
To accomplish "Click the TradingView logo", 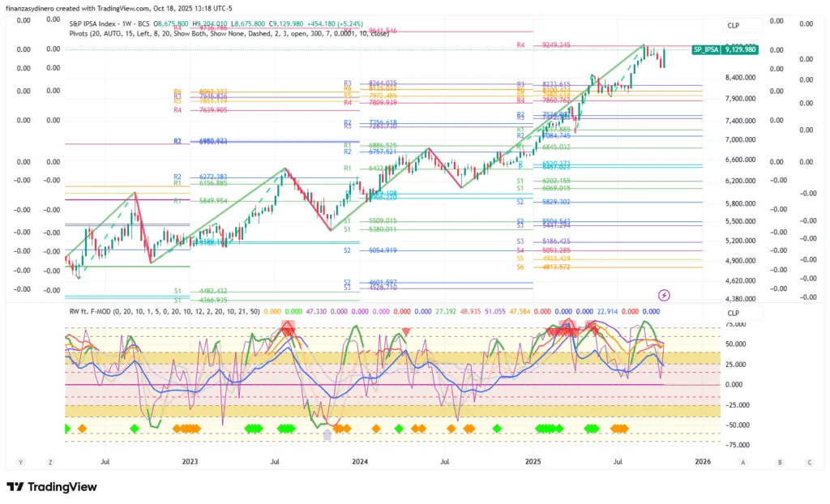I will [x=52, y=487].
